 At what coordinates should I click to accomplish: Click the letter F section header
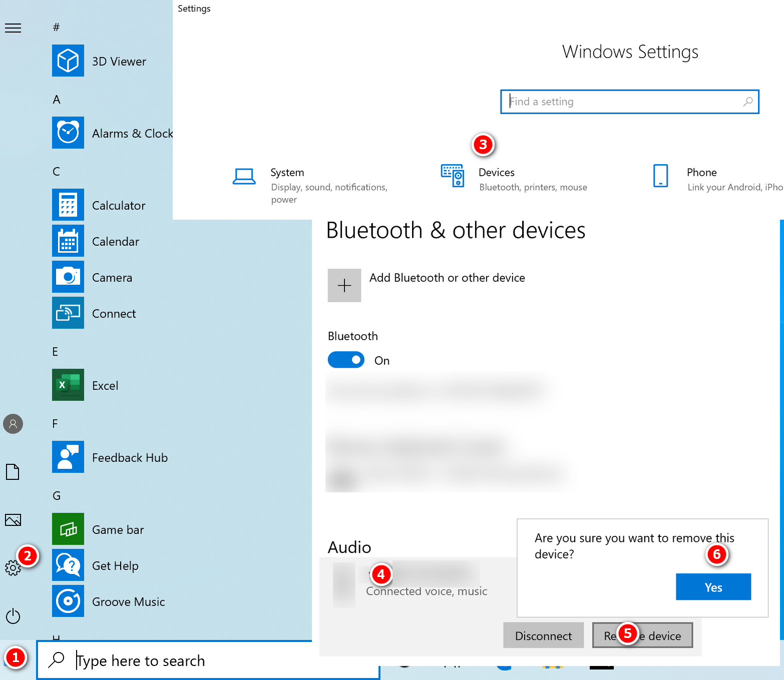pyautogui.click(x=55, y=424)
